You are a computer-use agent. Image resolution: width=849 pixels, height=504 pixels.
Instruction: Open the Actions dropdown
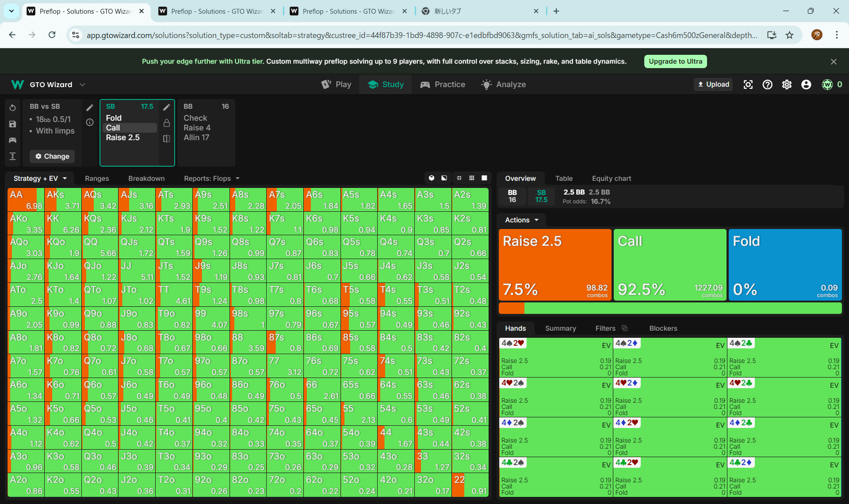[x=522, y=220]
